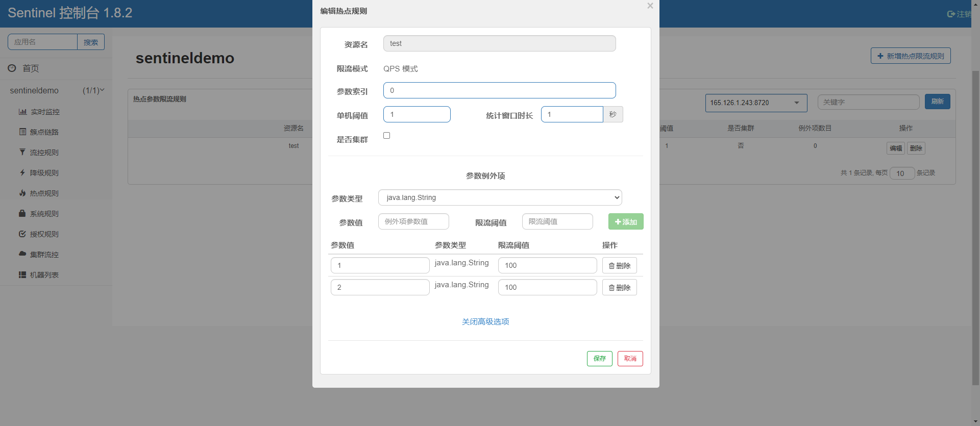
Task: Click the 关键字 filter field
Action: [x=869, y=102]
